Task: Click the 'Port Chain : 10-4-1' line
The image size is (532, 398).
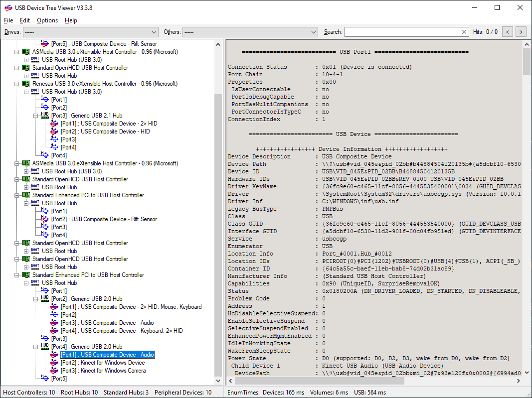Action: coord(285,75)
